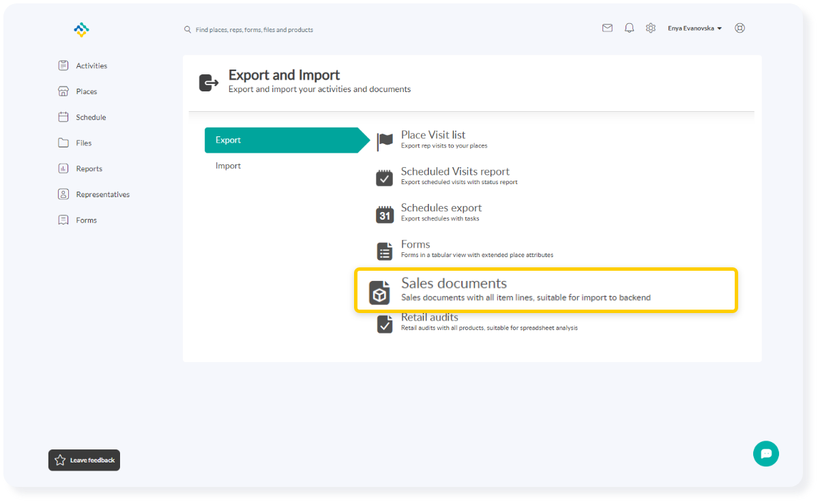Click the star icon on Leave feedback

pos(60,460)
